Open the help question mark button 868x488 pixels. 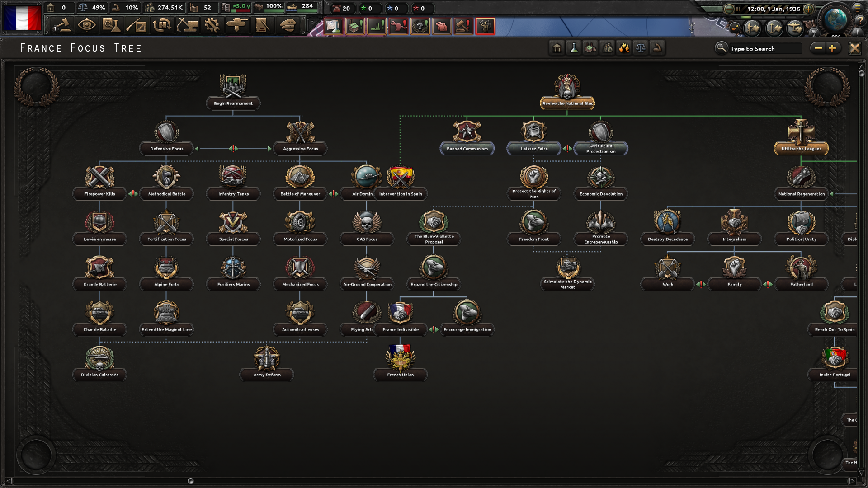pyautogui.click(x=860, y=20)
